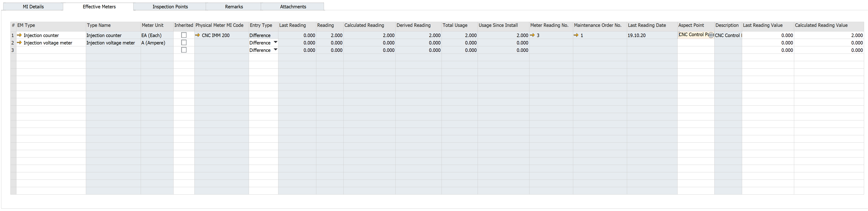
Task: Click chooser icon in CNC Control Aspect Point field
Action: pos(711,35)
